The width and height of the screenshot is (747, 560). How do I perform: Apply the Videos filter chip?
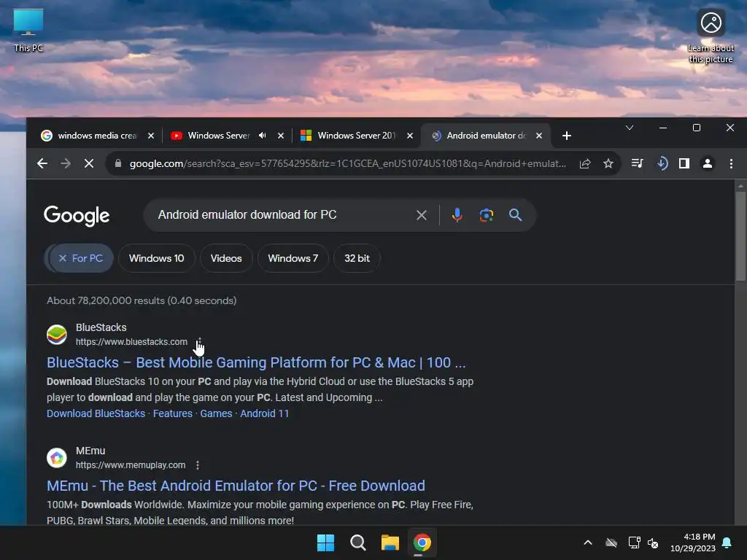tap(226, 258)
